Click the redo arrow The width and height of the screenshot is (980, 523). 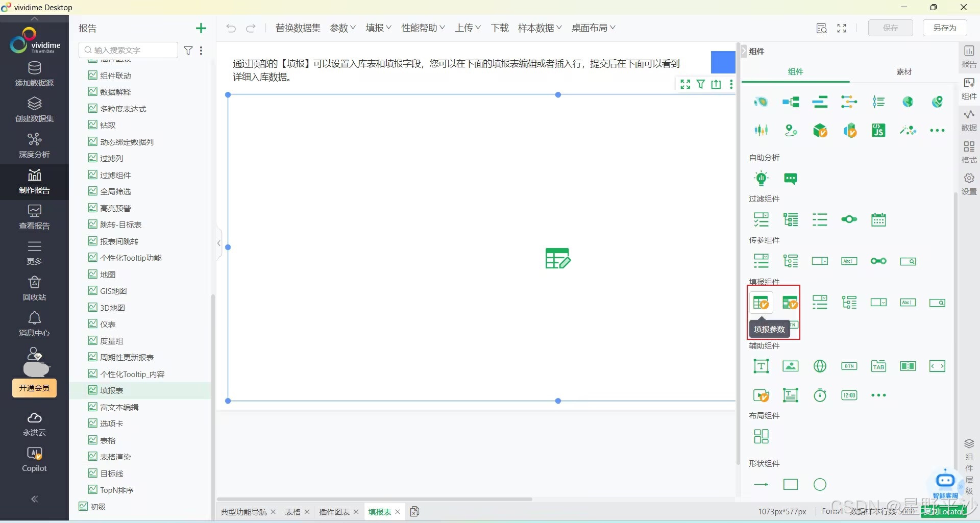[251, 28]
